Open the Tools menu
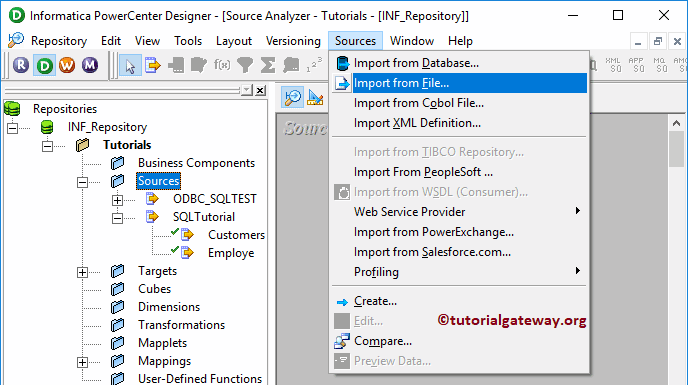Viewport: 688px width, 385px height. [188, 41]
